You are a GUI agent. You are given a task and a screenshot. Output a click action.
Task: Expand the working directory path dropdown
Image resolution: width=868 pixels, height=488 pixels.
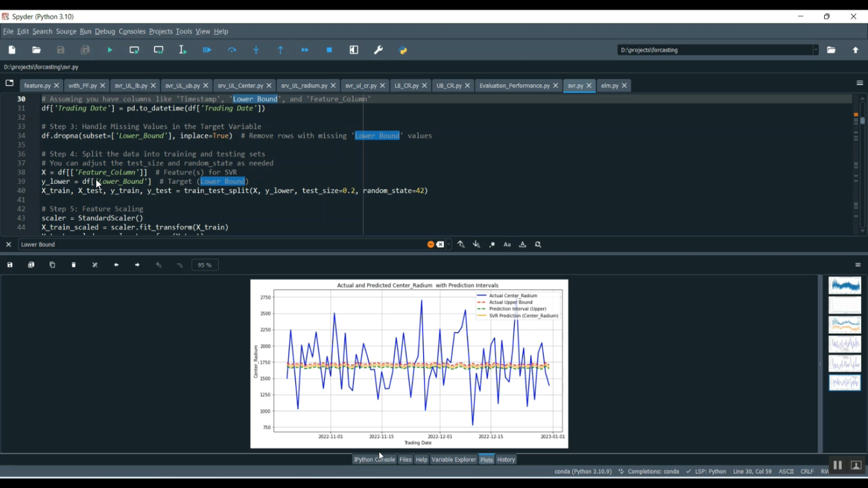tap(815, 50)
